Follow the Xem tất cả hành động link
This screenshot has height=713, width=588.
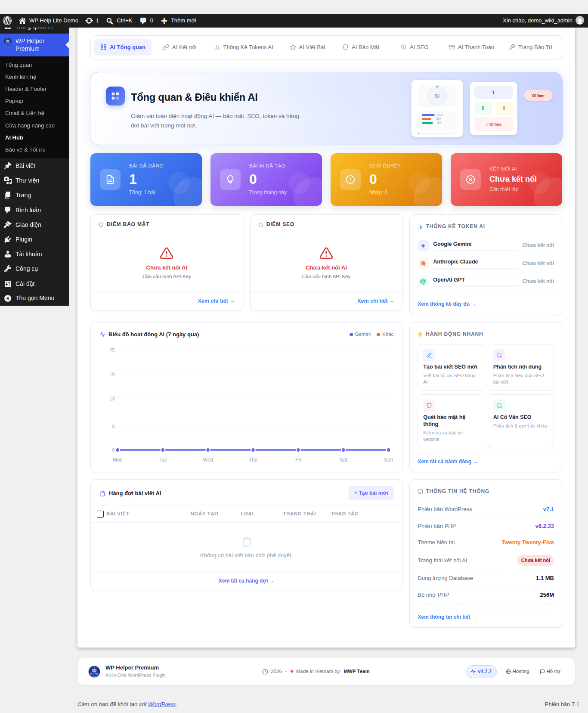[447, 462]
